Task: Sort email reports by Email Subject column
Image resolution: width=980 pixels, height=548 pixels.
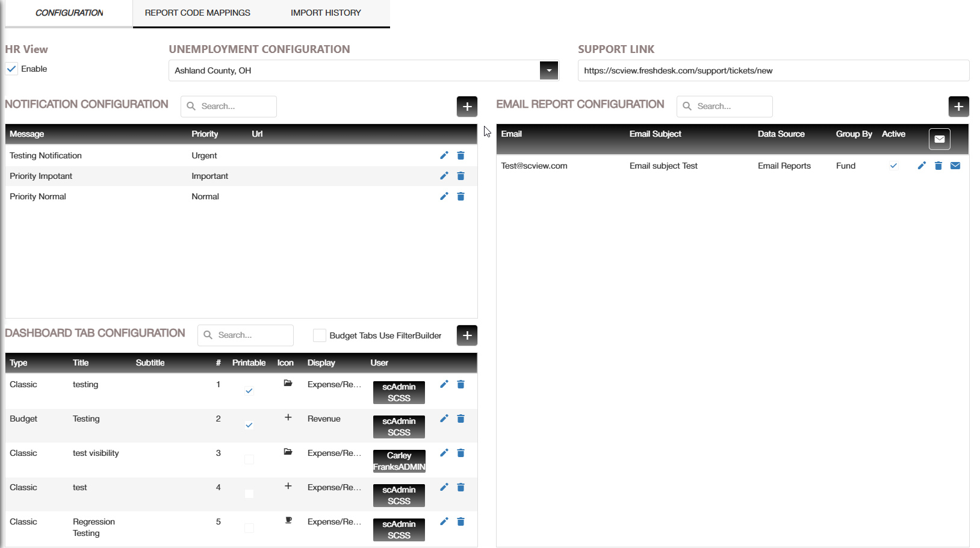Action: click(x=656, y=134)
